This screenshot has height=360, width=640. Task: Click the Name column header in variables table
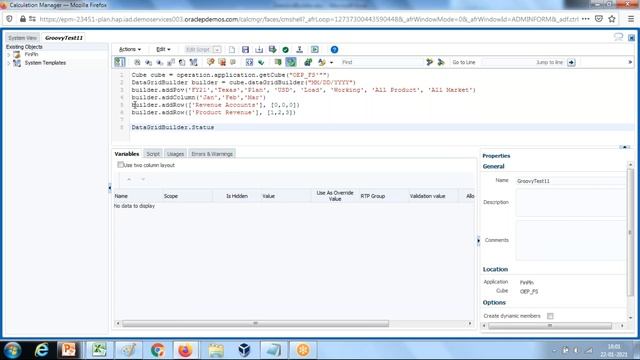138,196
